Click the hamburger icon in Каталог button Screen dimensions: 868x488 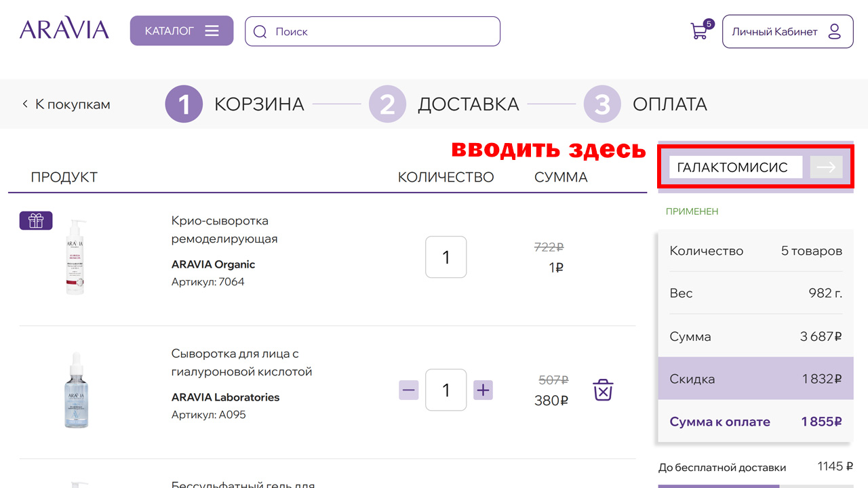[x=212, y=31]
